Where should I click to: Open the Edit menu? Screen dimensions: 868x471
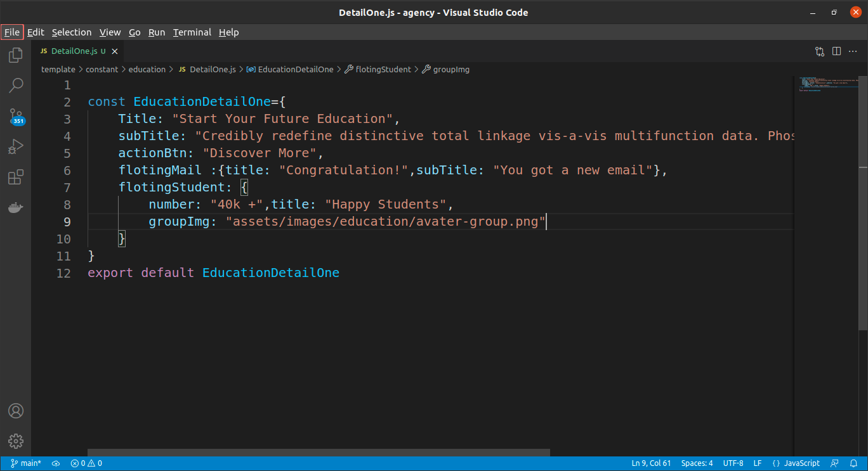[x=36, y=32]
